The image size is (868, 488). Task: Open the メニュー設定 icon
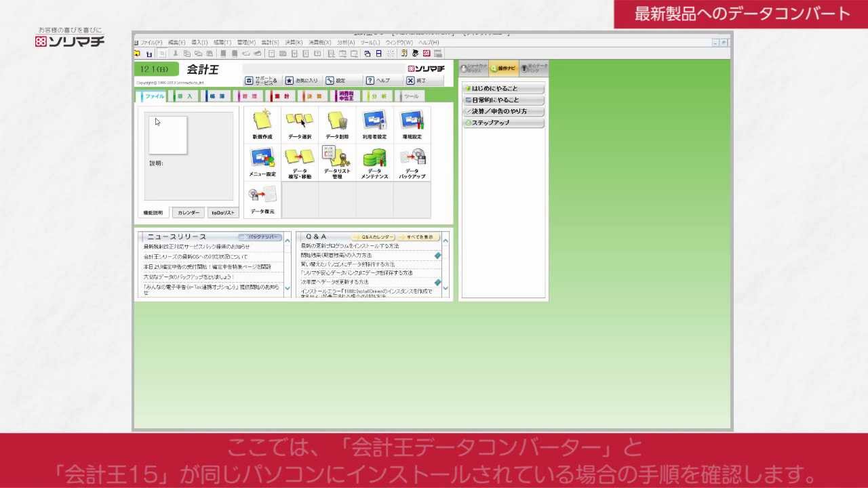tap(262, 163)
